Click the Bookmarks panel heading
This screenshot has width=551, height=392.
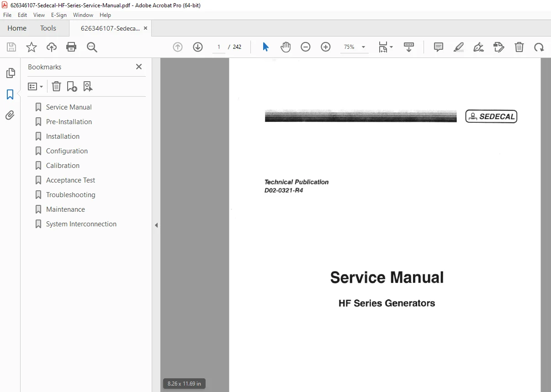click(x=44, y=67)
